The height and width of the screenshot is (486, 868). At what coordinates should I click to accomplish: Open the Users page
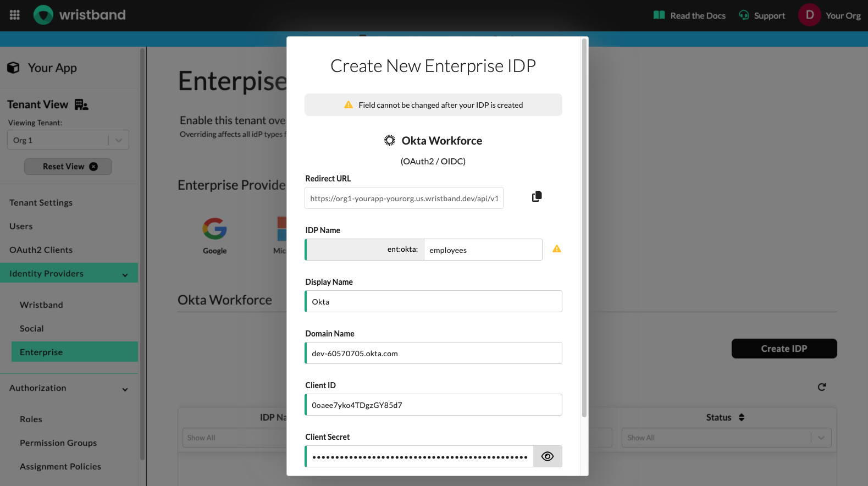pos(21,227)
